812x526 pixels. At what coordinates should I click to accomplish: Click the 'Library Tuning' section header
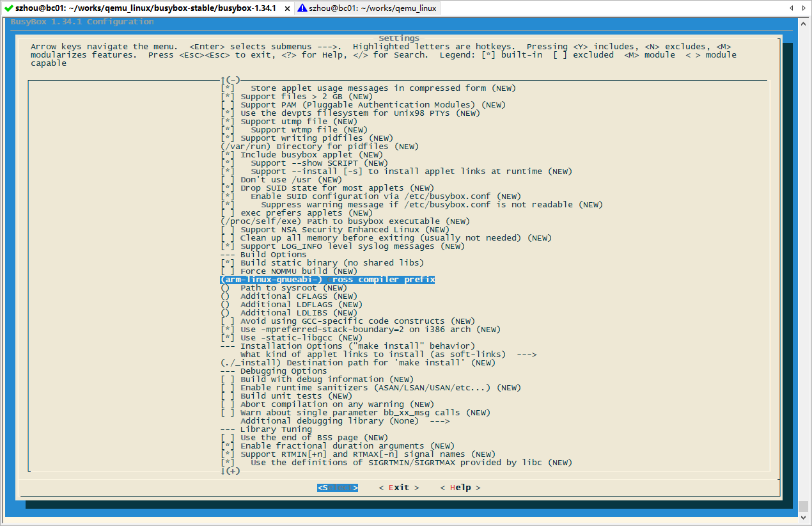[265, 429]
